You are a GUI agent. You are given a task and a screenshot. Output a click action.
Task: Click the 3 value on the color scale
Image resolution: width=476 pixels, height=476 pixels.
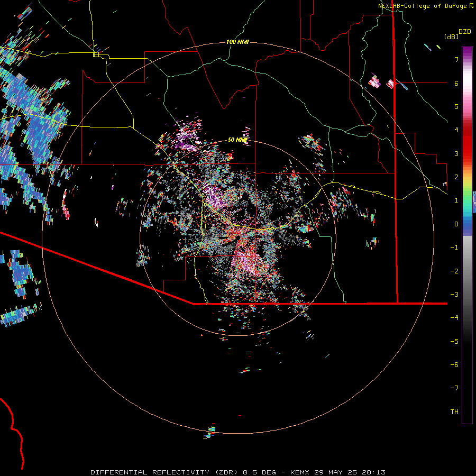pyautogui.click(x=456, y=153)
